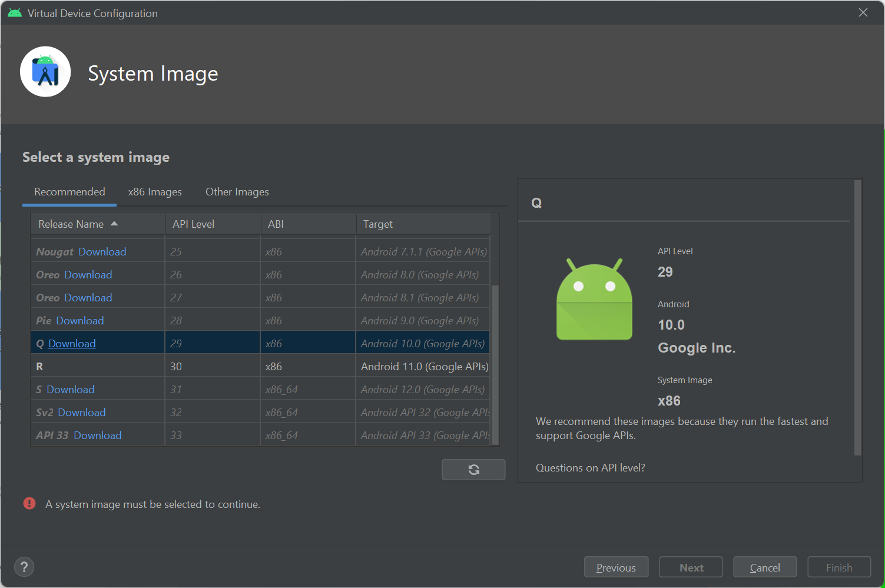Image resolution: width=885 pixels, height=588 pixels.
Task: Switch to the Recommended tab
Action: (69, 192)
